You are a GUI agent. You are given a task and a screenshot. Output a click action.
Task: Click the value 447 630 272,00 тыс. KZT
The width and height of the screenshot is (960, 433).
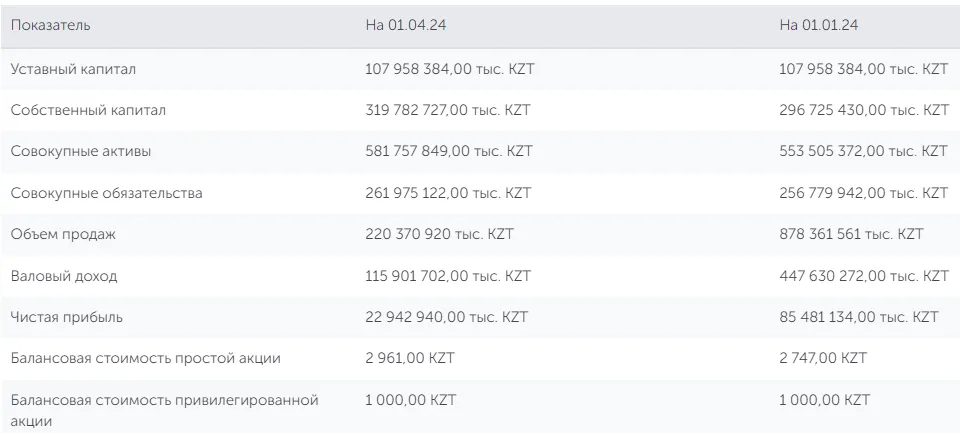(x=863, y=275)
